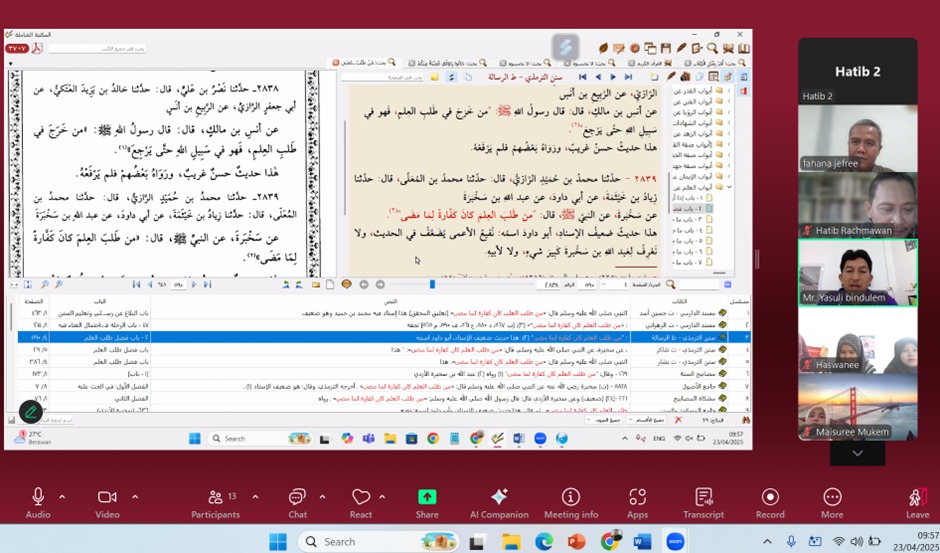Open React emoji menu
The image size is (940, 553).
click(x=360, y=503)
